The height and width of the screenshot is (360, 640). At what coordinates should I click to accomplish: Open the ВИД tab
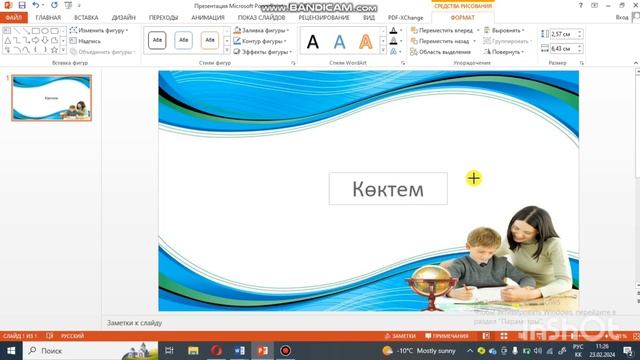pyautogui.click(x=369, y=18)
